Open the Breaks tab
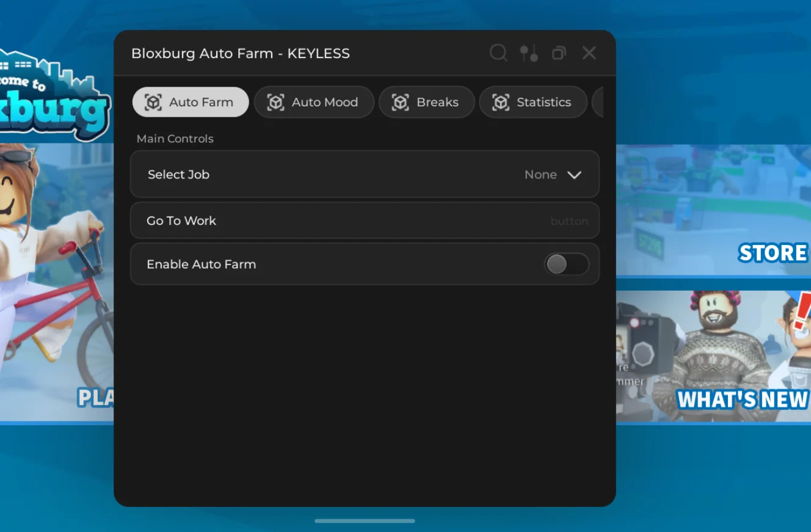This screenshot has height=532, width=811. tap(426, 102)
